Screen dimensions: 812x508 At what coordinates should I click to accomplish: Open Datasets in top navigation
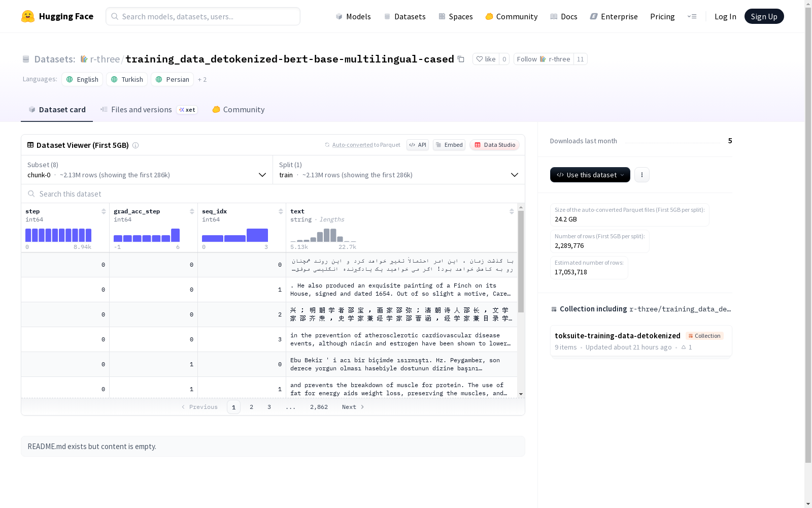coord(404,16)
